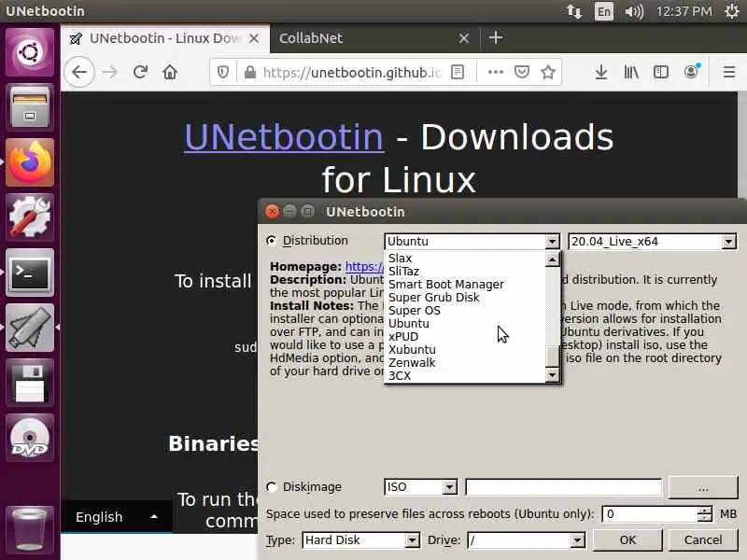Open page actions three-dot menu
Viewport: 747px width, 560px height.
(496, 73)
